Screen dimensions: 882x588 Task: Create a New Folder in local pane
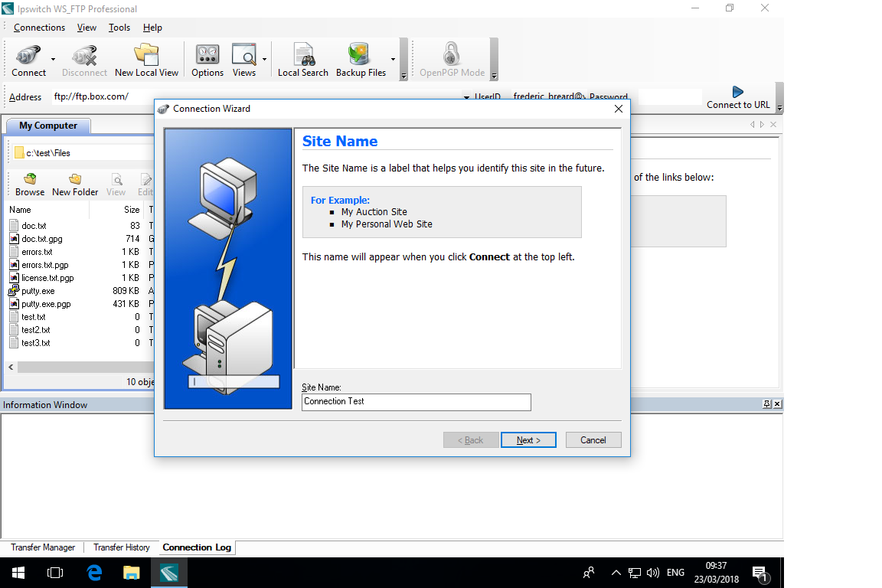(x=75, y=184)
